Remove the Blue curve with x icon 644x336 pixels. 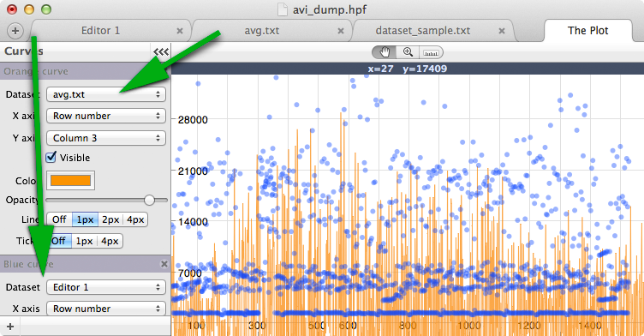tap(164, 264)
